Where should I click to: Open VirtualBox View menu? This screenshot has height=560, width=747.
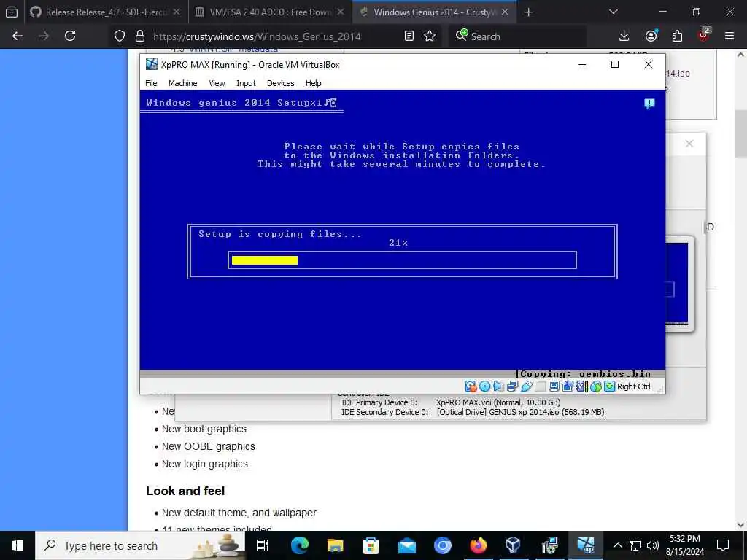(x=216, y=83)
